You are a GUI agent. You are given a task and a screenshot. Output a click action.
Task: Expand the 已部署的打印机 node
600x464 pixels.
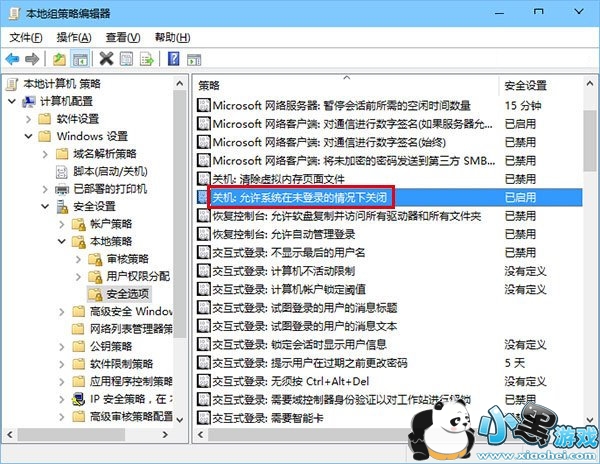(x=45, y=189)
